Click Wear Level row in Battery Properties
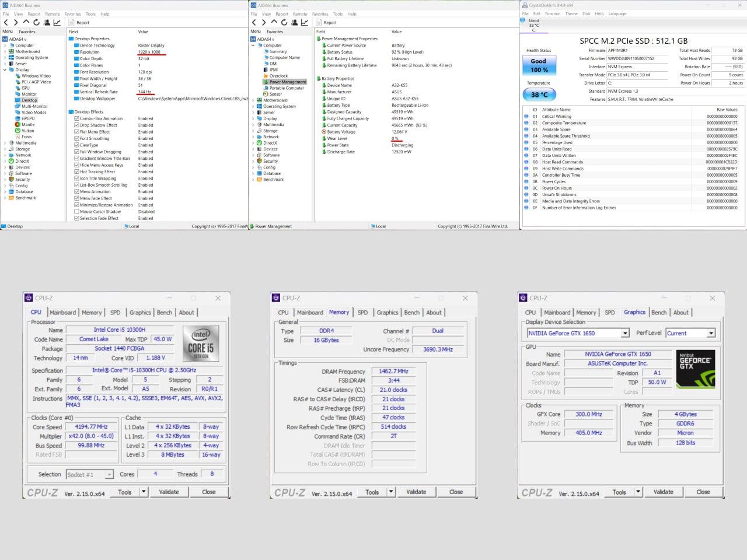The image size is (747, 560). click(416, 138)
